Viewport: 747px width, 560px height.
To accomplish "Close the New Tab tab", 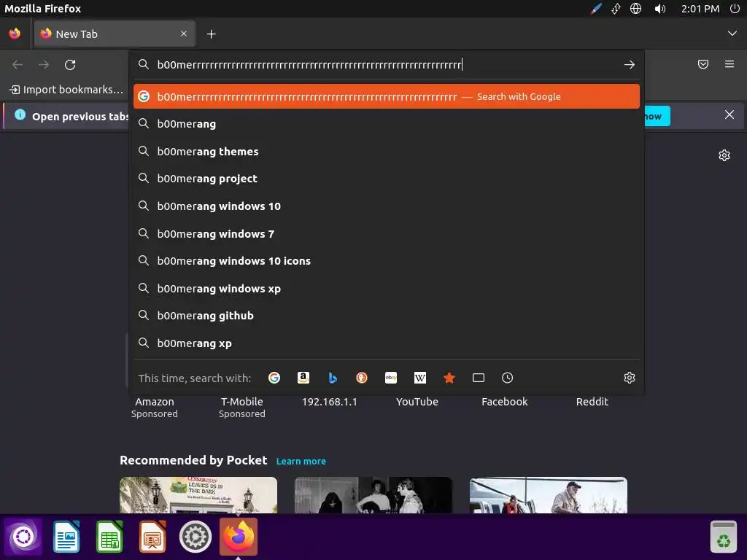I will click(184, 34).
